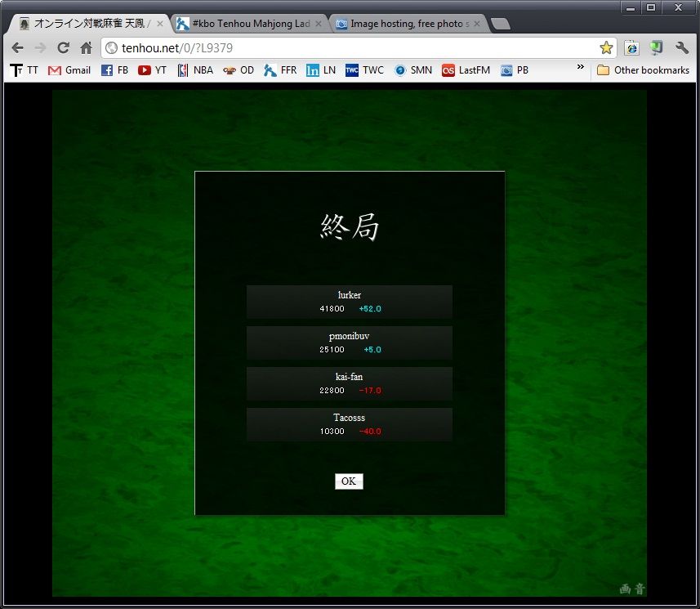
Task: Go to the browser Home page icon
Action: [86, 47]
